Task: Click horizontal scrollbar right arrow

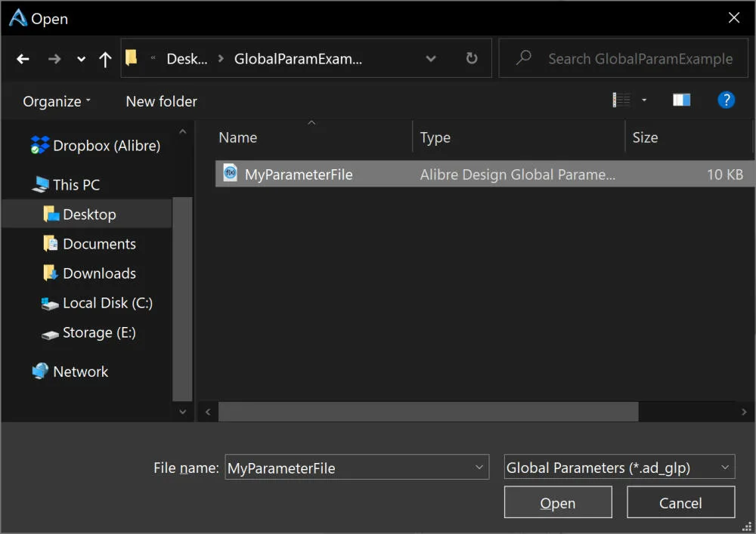Action: point(744,412)
